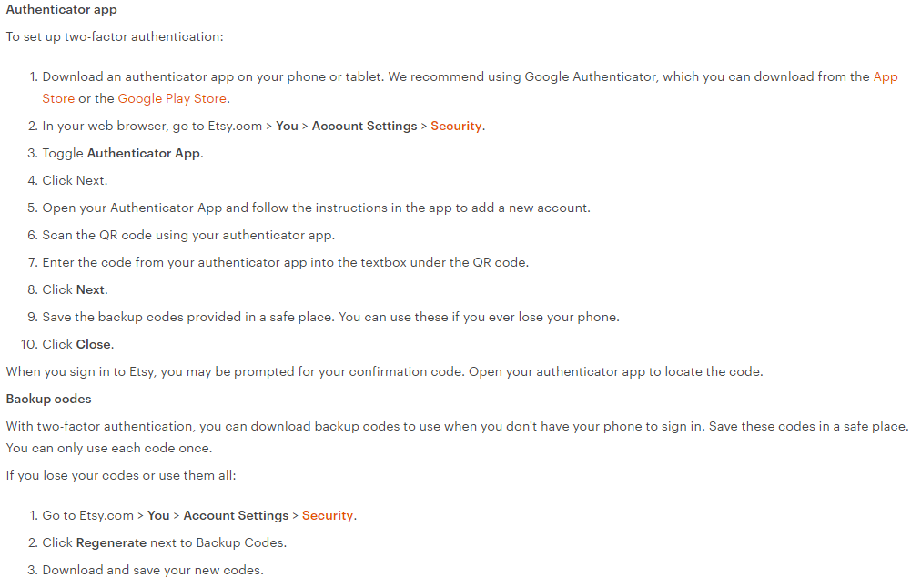Click the "Save the backup codes" step 9
The width and height of the screenshot is (921, 588).
[330, 317]
